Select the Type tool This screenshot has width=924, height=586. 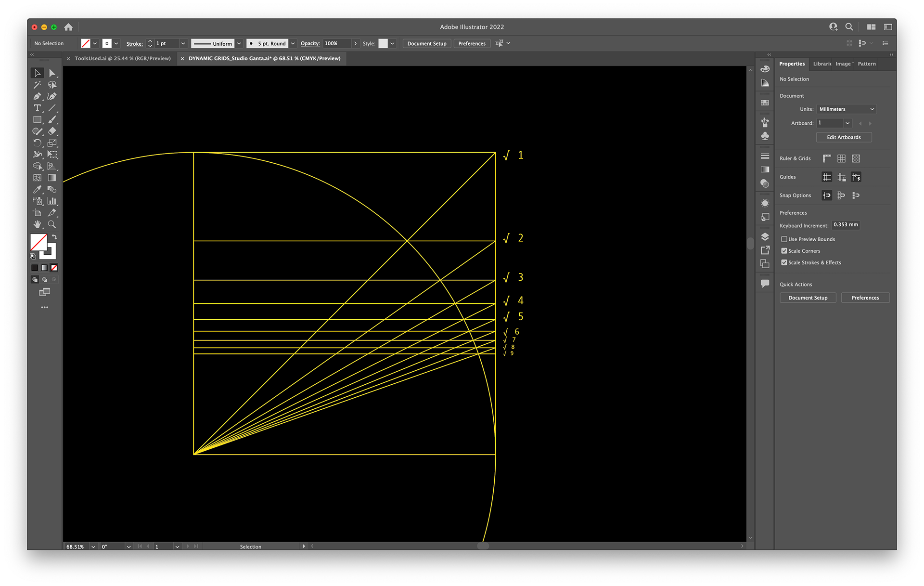coord(37,108)
